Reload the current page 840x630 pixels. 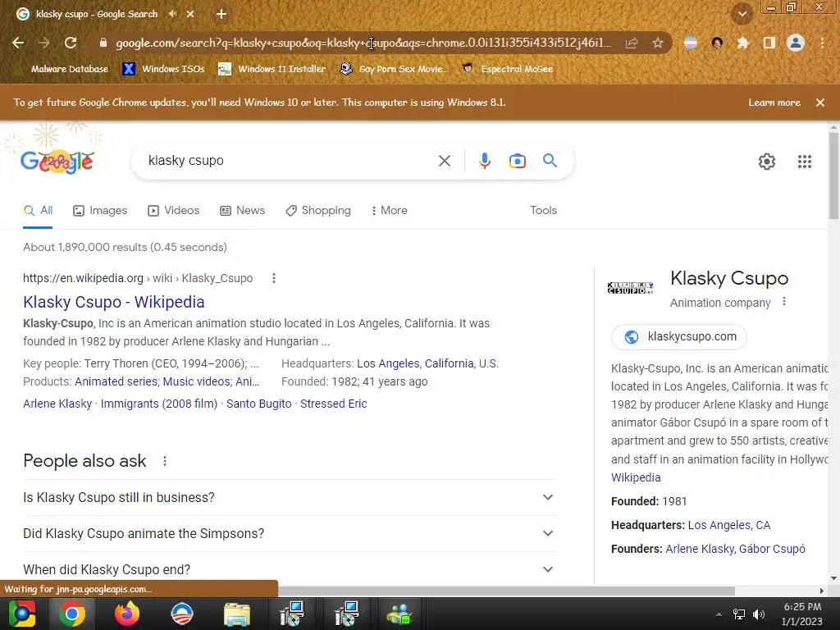point(71,43)
